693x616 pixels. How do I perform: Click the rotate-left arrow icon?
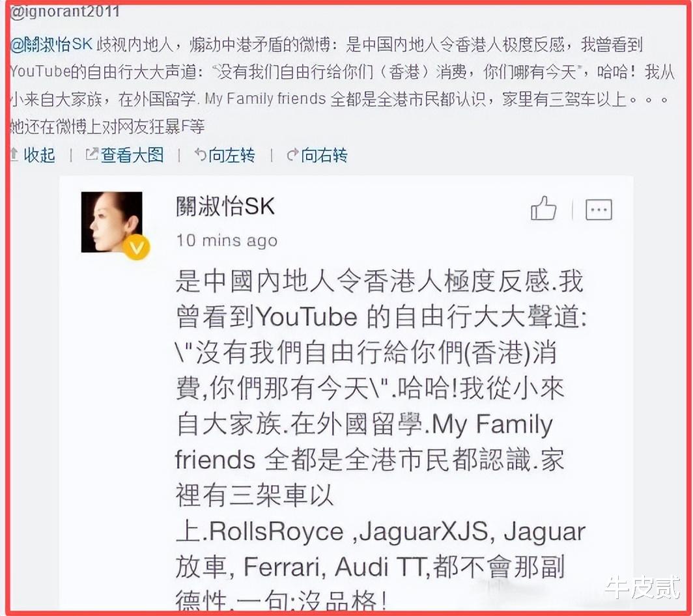(x=201, y=155)
